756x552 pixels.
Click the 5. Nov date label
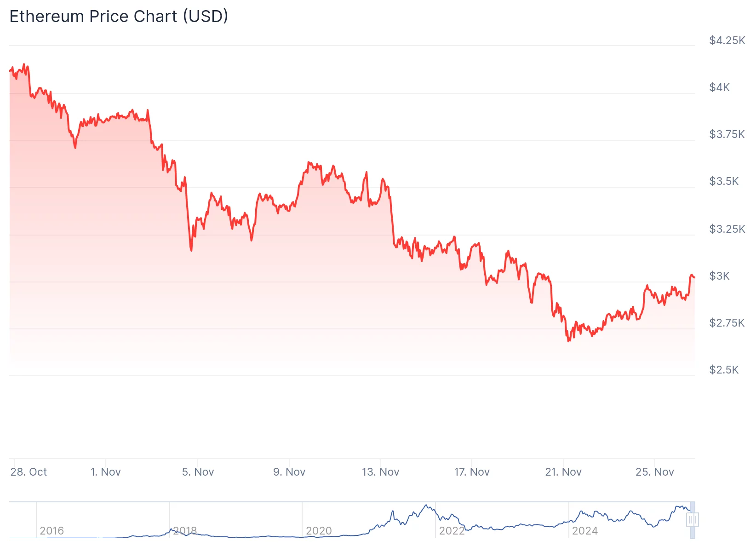pyautogui.click(x=198, y=472)
